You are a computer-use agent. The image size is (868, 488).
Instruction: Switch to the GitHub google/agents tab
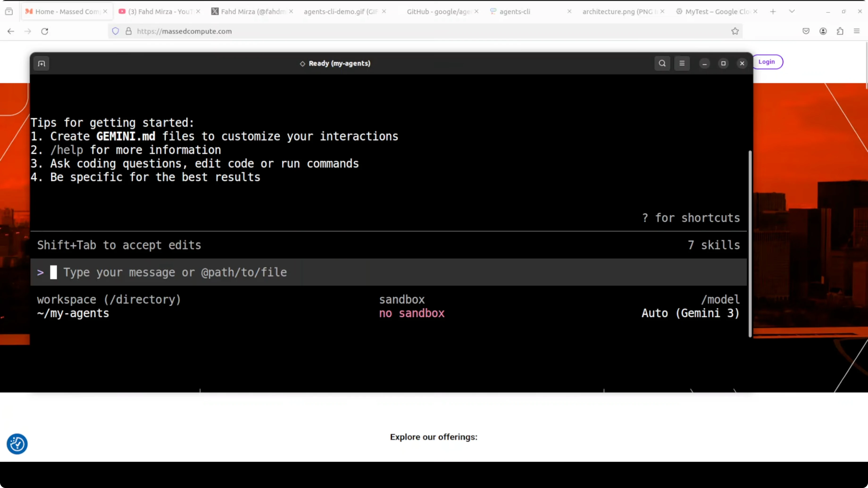438,12
